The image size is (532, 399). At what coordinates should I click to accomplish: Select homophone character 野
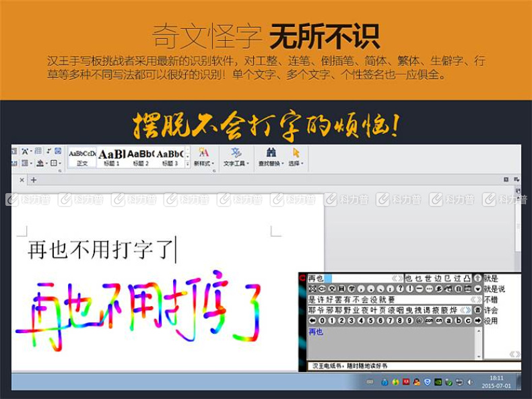tap(347, 310)
